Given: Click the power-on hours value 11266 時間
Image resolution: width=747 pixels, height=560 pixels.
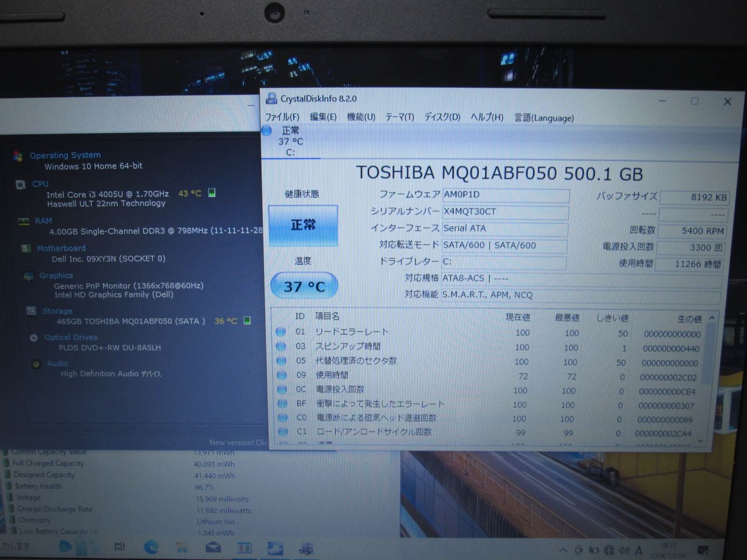Looking at the screenshot, I should pos(689,264).
